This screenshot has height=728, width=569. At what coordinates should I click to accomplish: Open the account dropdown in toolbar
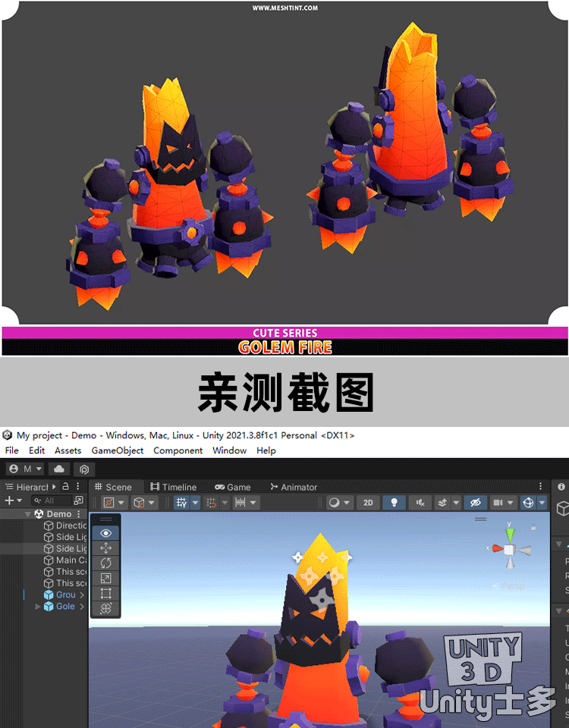25,469
